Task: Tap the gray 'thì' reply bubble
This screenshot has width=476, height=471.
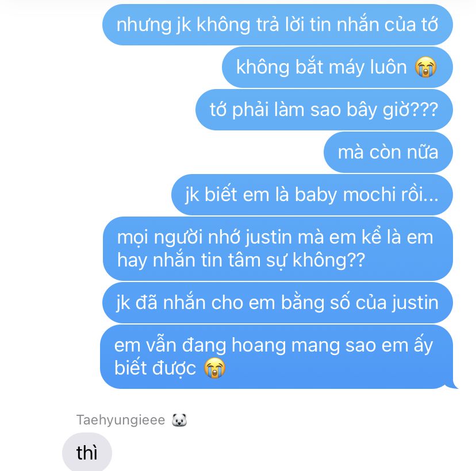Action: point(87,453)
